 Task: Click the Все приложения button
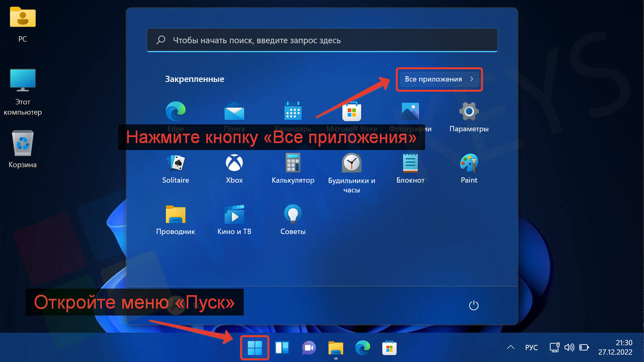(439, 79)
